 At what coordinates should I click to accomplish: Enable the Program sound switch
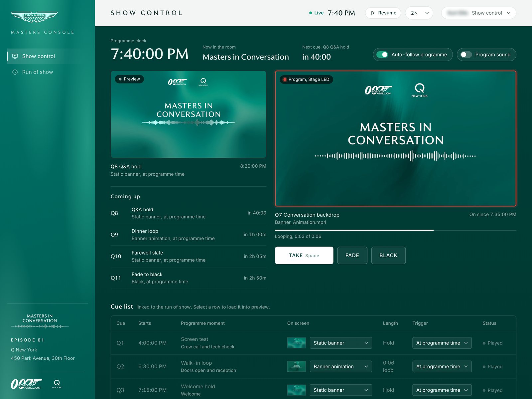tap(466, 55)
